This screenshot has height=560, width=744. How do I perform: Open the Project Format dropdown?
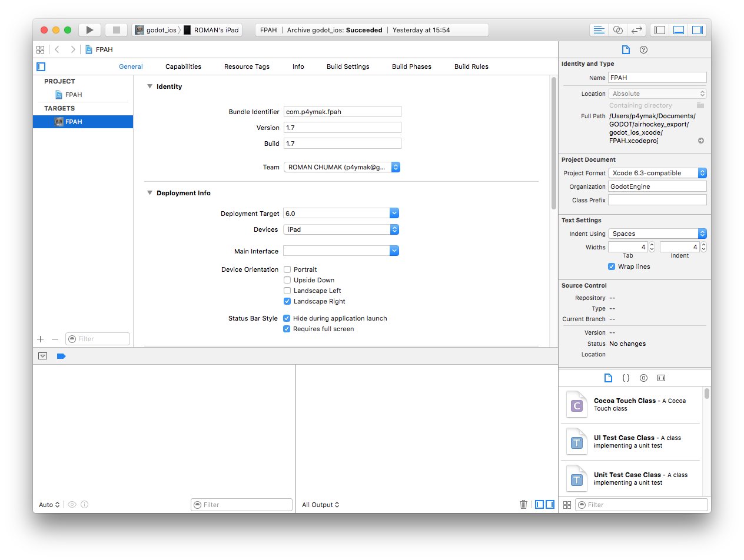click(657, 173)
